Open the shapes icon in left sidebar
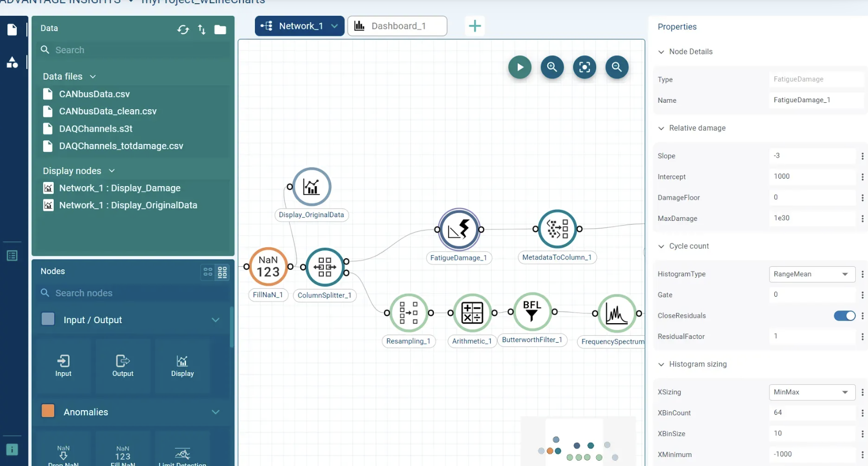The height and width of the screenshot is (466, 868). click(12, 62)
